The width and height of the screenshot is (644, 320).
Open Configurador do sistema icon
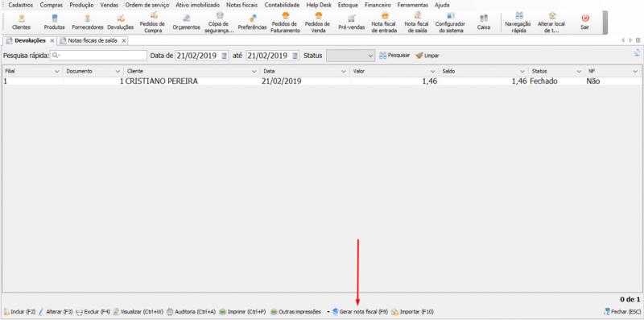(x=450, y=23)
